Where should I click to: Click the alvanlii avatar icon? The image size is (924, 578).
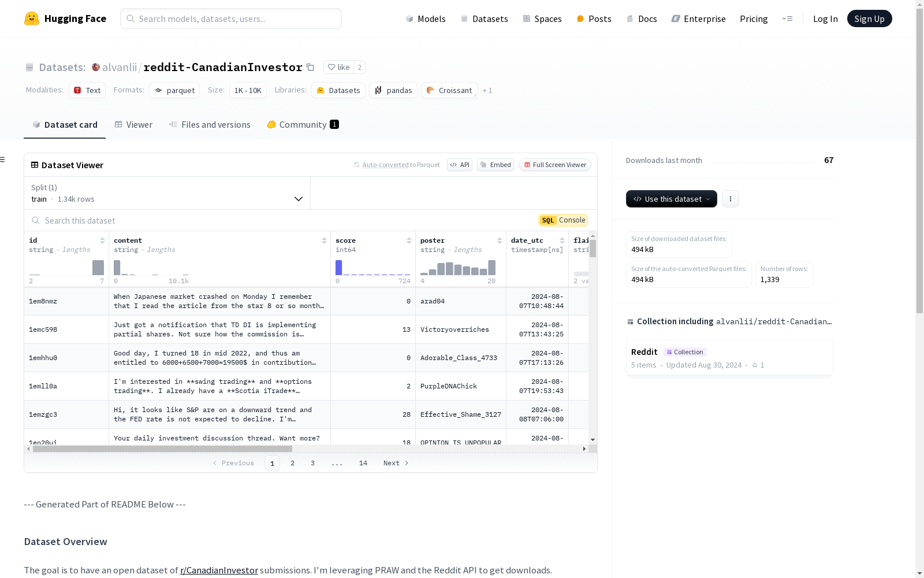pos(96,67)
